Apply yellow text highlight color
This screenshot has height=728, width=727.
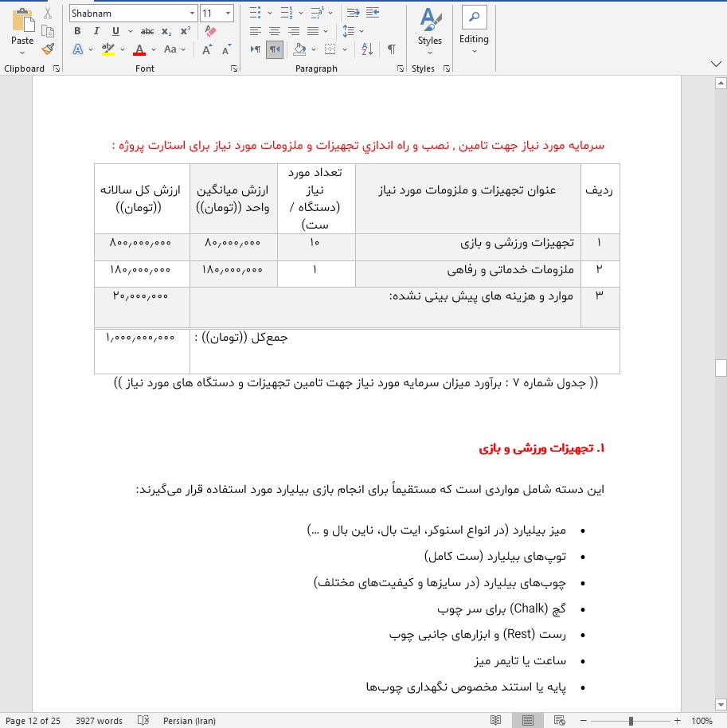tap(107, 49)
